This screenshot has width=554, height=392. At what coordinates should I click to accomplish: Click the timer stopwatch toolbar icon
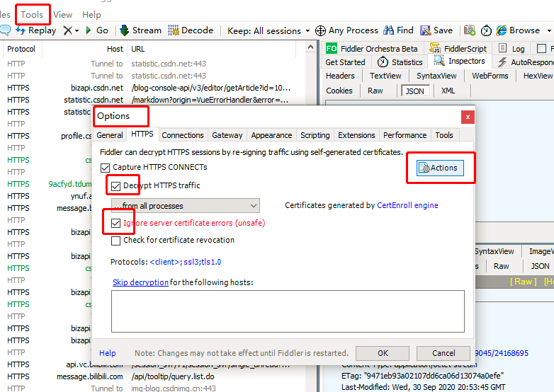click(486, 30)
